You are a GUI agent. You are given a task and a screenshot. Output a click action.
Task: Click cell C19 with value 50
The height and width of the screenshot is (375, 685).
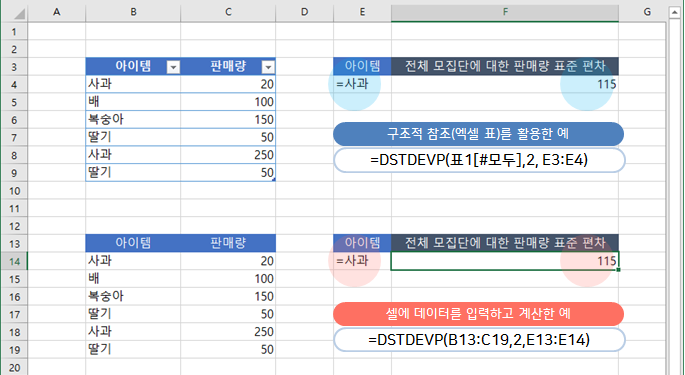(x=228, y=350)
